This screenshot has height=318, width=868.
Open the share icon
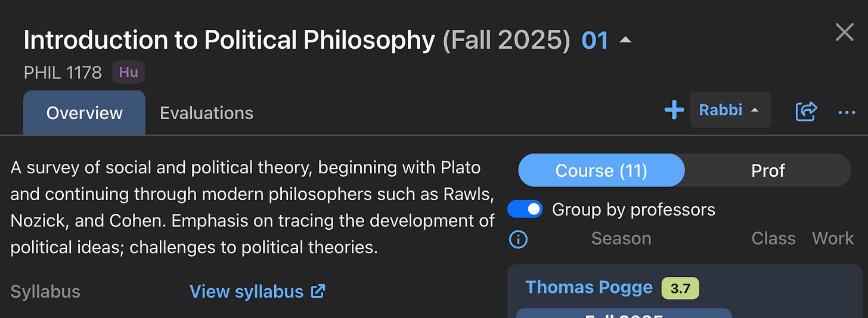806,111
